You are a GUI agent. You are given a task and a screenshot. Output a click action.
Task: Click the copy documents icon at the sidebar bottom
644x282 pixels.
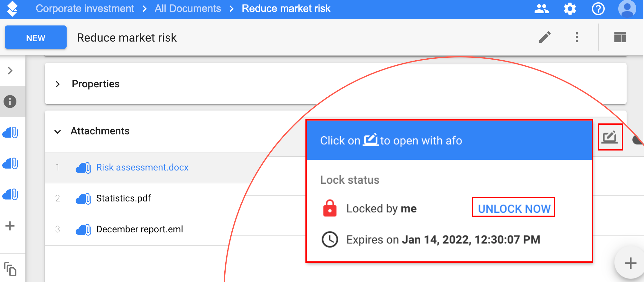10,269
